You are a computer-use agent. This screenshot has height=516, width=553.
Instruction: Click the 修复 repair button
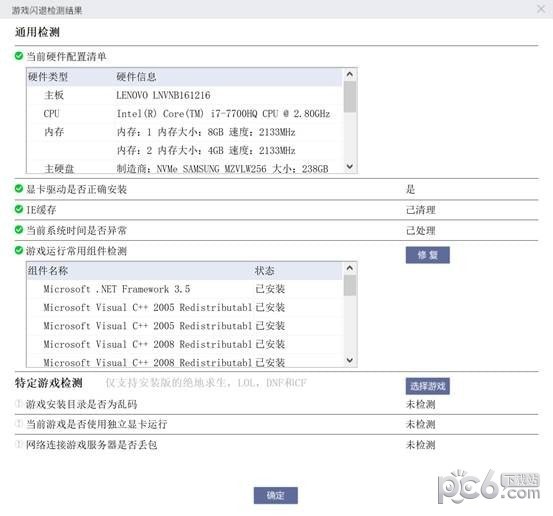[x=427, y=255]
